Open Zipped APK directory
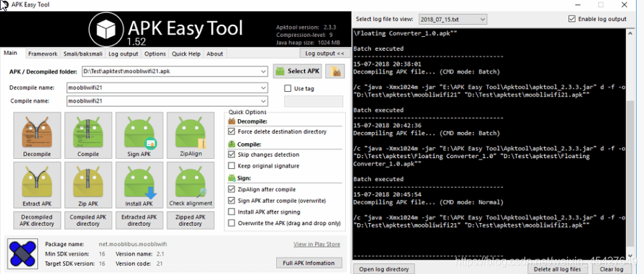Viewport: 644px width, 274px height. click(x=190, y=220)
